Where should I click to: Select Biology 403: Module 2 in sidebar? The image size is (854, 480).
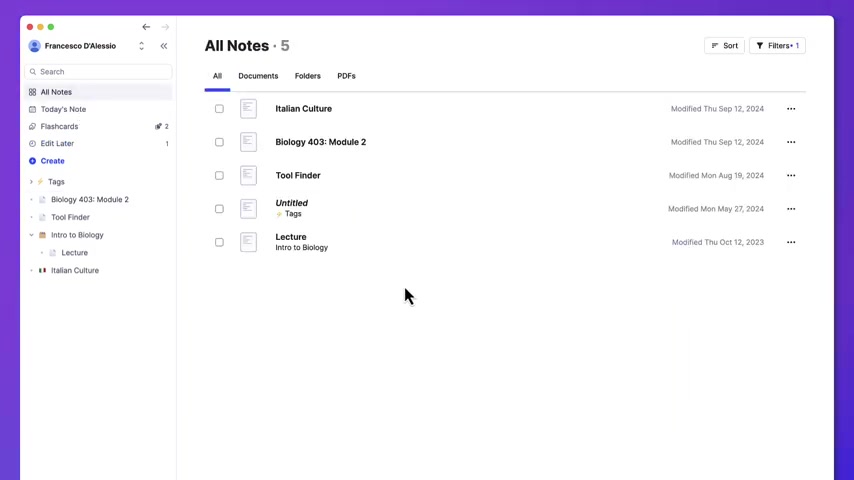pyautogui.click(x=90, y=199)
